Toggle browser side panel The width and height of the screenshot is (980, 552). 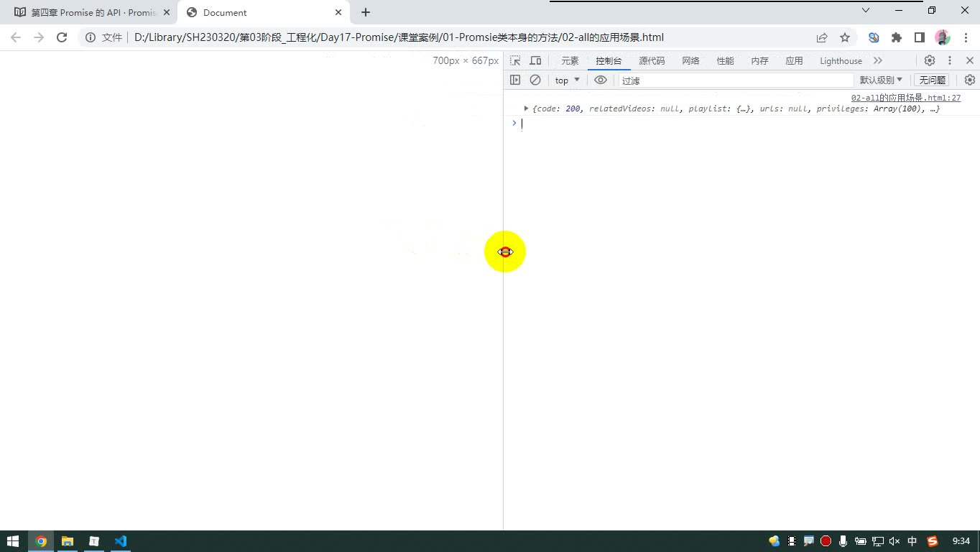click(919, 37)
